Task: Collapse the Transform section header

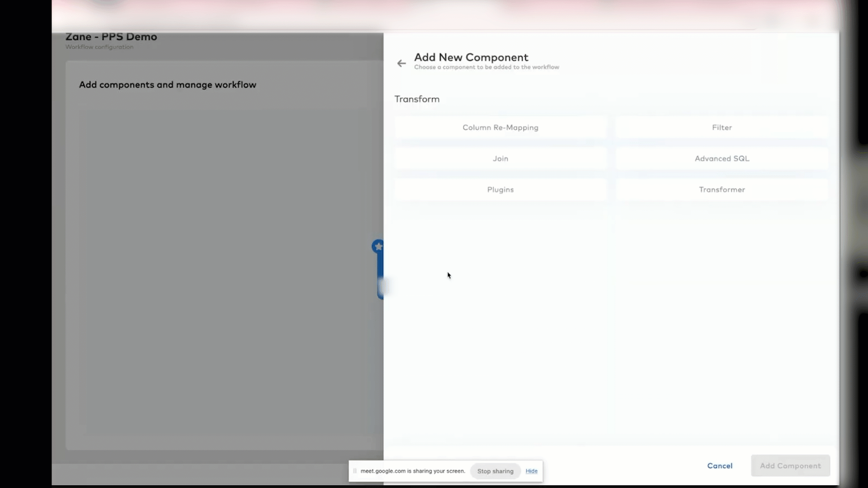Action: 417,99
